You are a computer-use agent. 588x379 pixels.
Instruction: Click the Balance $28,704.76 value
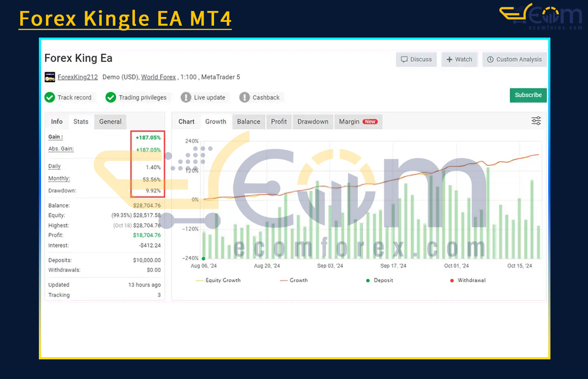(x=147, y=205)
